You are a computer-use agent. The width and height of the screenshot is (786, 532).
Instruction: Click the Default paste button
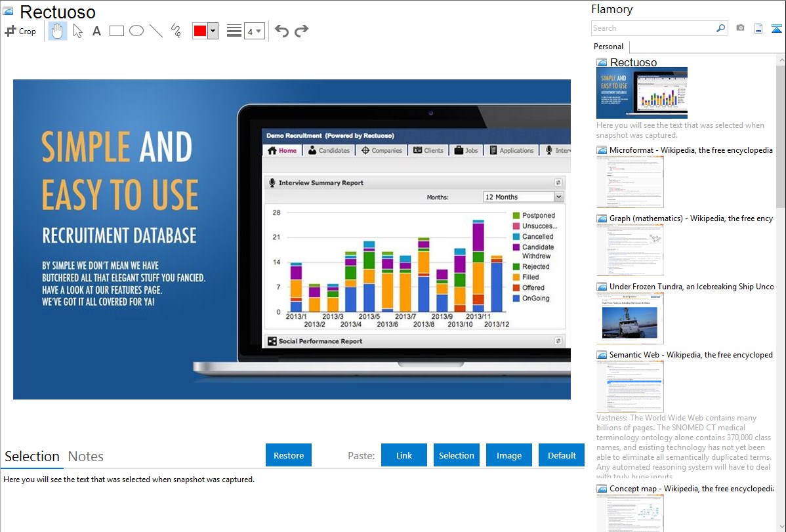[562, 455]
